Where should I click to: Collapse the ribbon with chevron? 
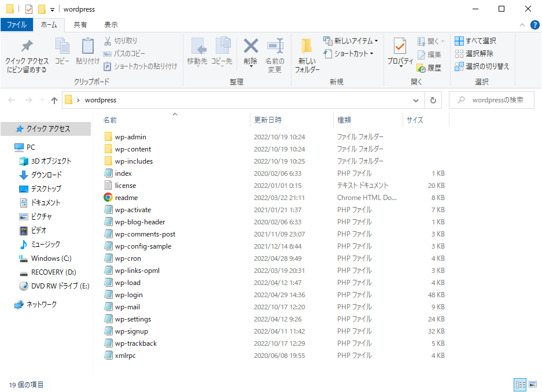click(522, 25)
